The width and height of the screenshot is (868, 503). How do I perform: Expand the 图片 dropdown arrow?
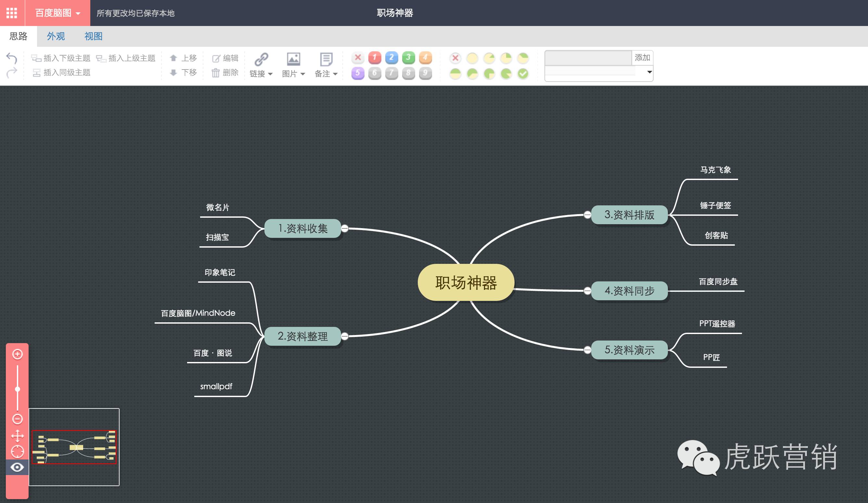point(303,74)
